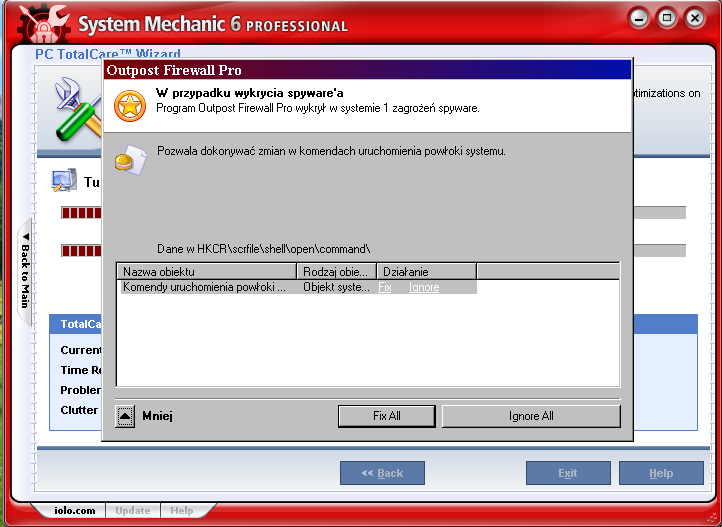The image size is (722, 527).
Task: Click the Back to Main side tab
Action: (x=24, y=272)
